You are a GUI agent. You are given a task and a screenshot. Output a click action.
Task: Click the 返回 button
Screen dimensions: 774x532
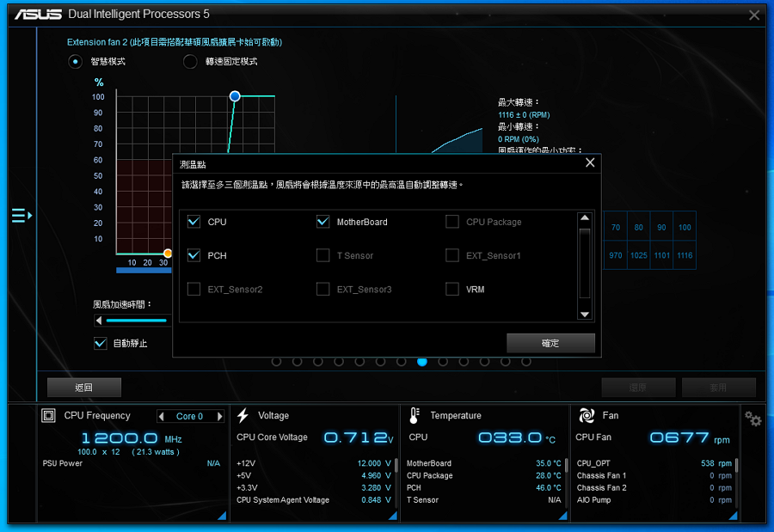[x=84, y=388]
